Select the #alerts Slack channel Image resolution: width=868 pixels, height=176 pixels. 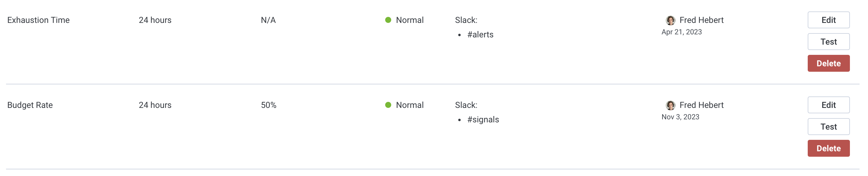[480, 34]
